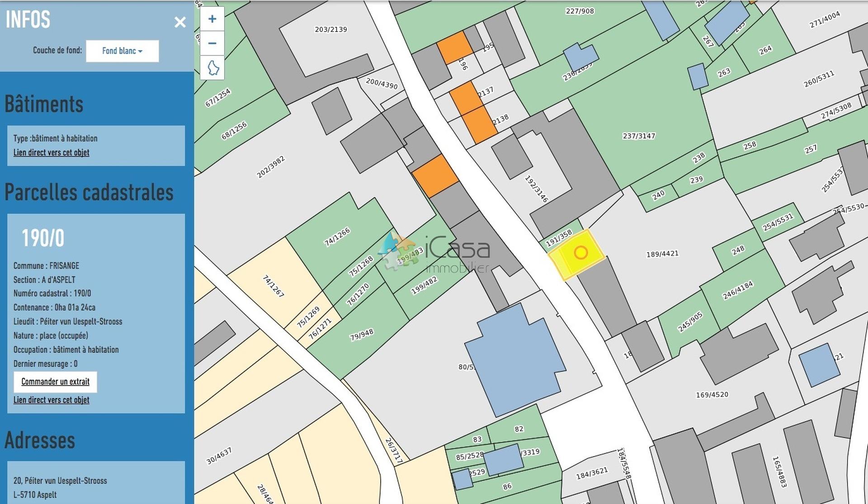Screen dimensions: 868x504
Task: Click parcel labeled 169/4520
Action: click(712, 395)
